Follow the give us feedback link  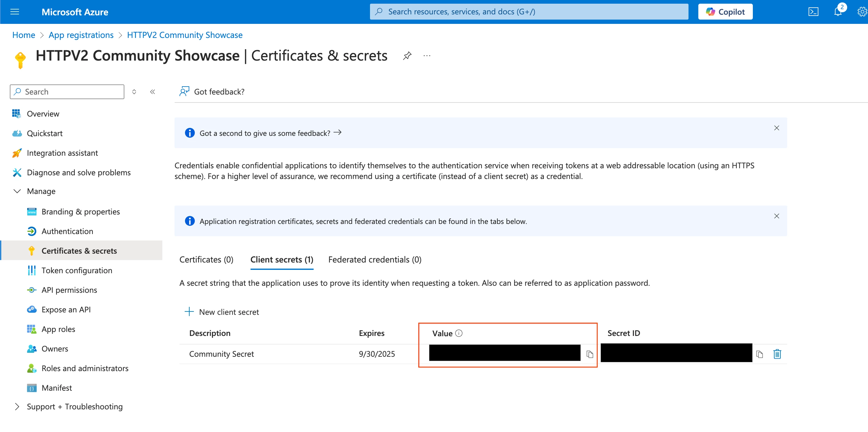(270, 133)
